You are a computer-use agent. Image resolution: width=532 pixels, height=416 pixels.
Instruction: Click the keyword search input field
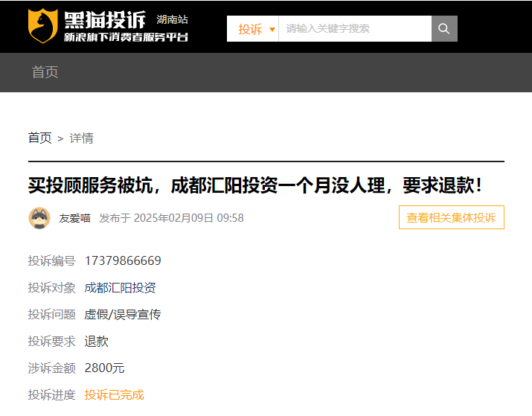click(x=355, y=28)
